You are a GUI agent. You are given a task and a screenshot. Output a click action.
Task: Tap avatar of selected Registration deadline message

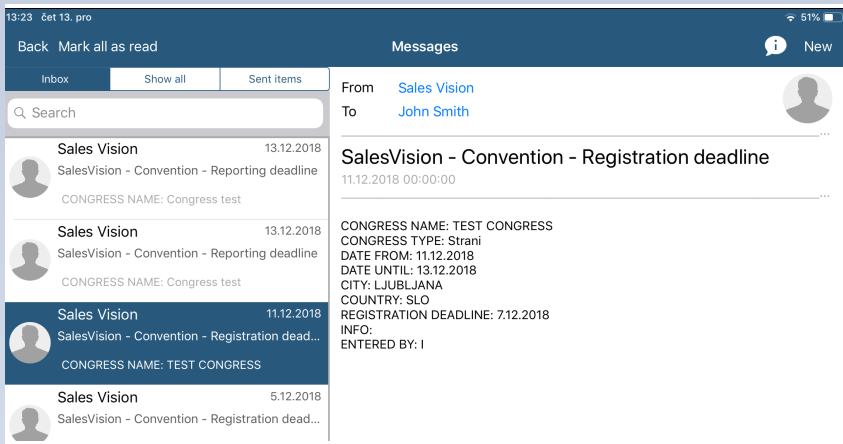click(30, 343)
